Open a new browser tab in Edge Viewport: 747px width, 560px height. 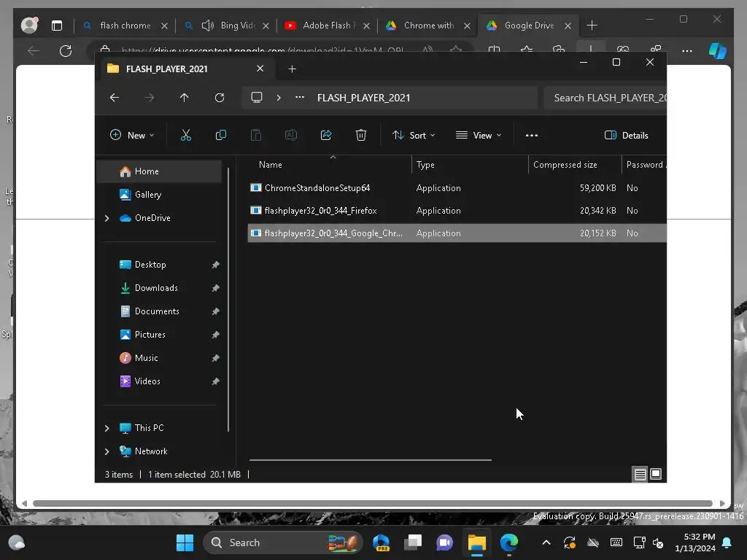pos(592,26)
